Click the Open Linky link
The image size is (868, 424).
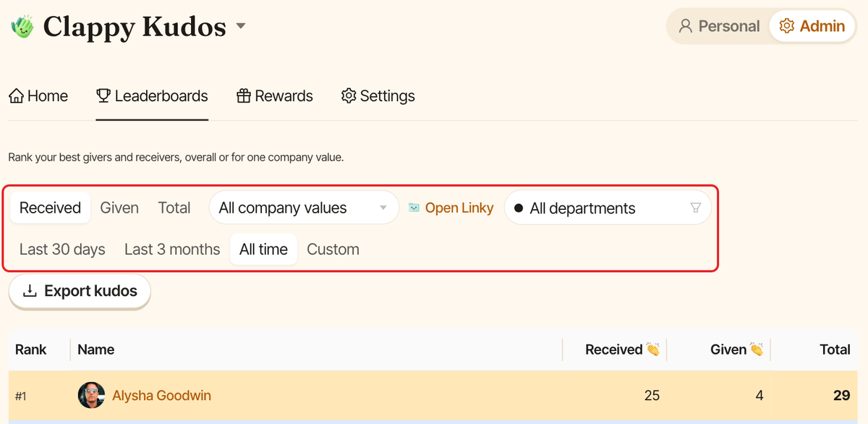[451, 208]
